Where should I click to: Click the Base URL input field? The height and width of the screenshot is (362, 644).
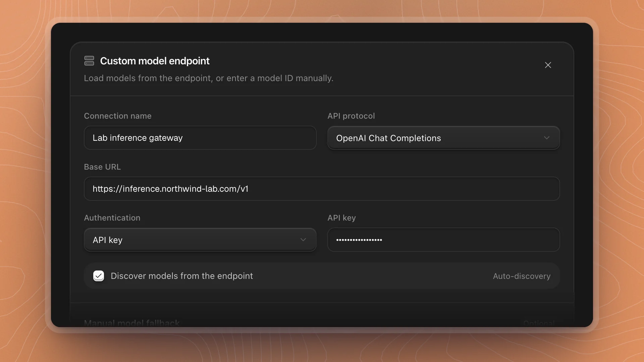tap(322, 189)
